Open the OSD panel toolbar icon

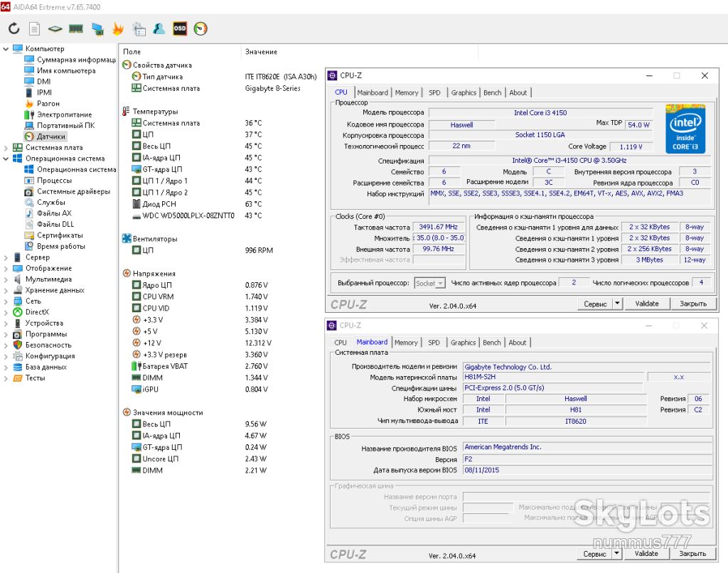180,28
